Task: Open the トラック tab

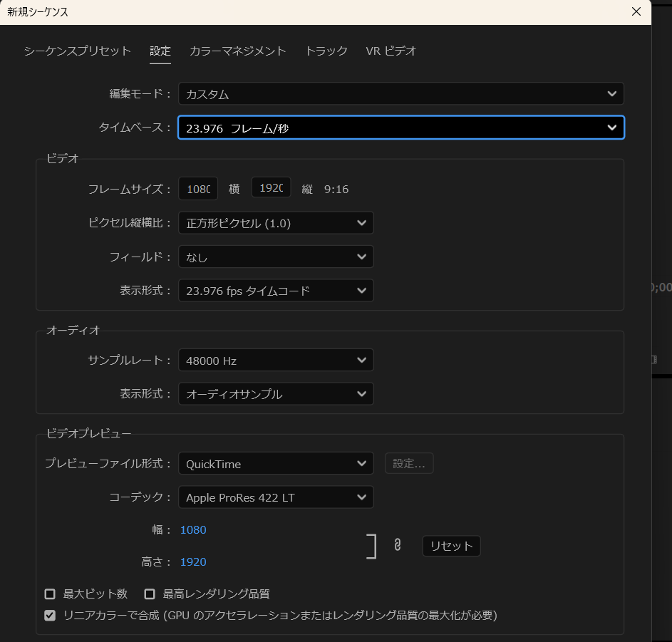Action: (326, 51)
